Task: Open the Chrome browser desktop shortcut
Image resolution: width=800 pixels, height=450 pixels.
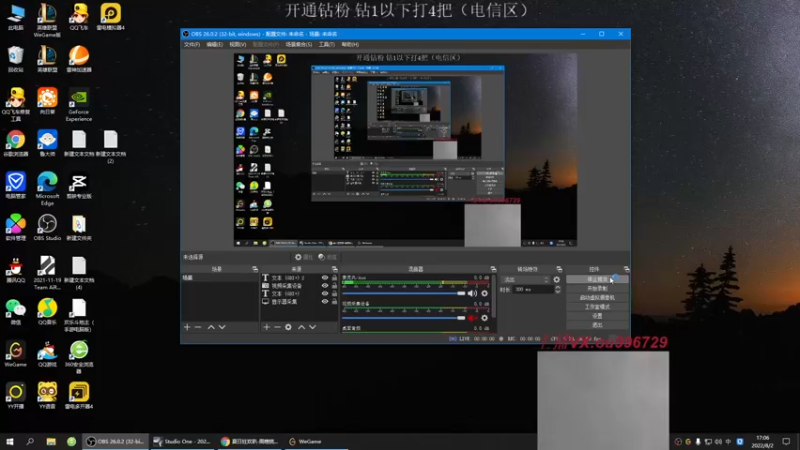Action: click(15, 143)
